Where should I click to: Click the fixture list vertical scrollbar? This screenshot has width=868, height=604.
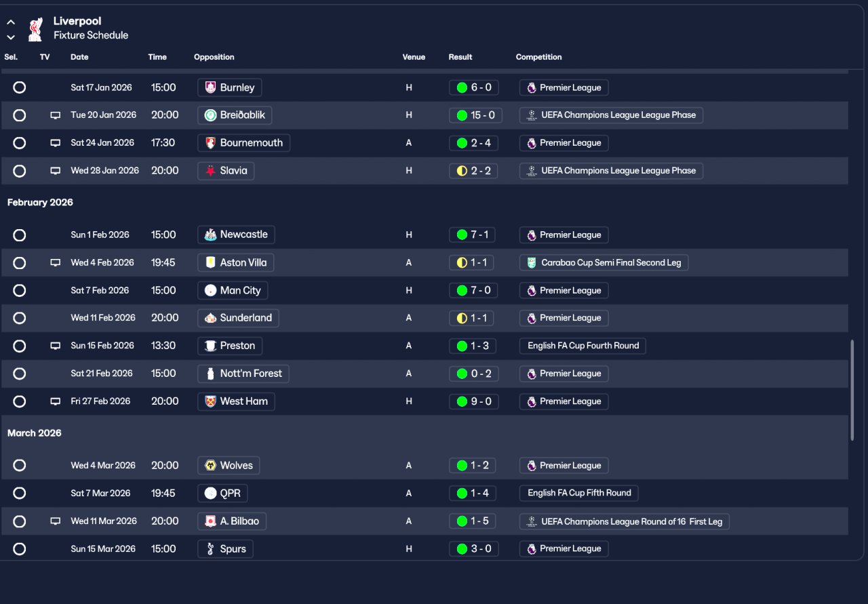tap(852, 390)
